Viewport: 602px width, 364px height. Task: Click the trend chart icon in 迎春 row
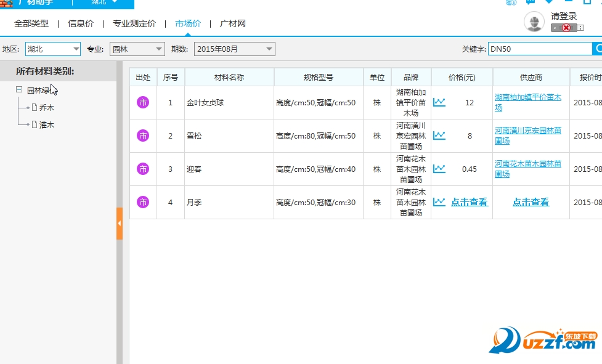pyautogui.click(x=439, y=169)
